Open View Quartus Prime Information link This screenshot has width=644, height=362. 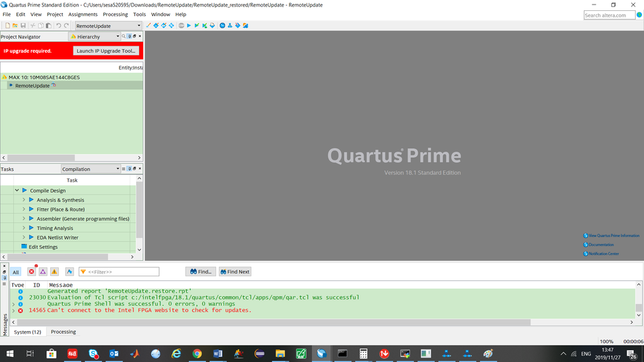point(611,236)
